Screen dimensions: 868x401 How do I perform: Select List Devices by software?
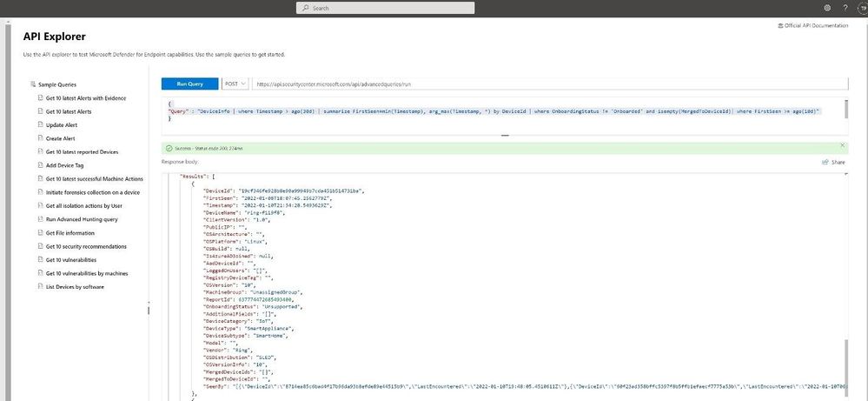(75, 287)
